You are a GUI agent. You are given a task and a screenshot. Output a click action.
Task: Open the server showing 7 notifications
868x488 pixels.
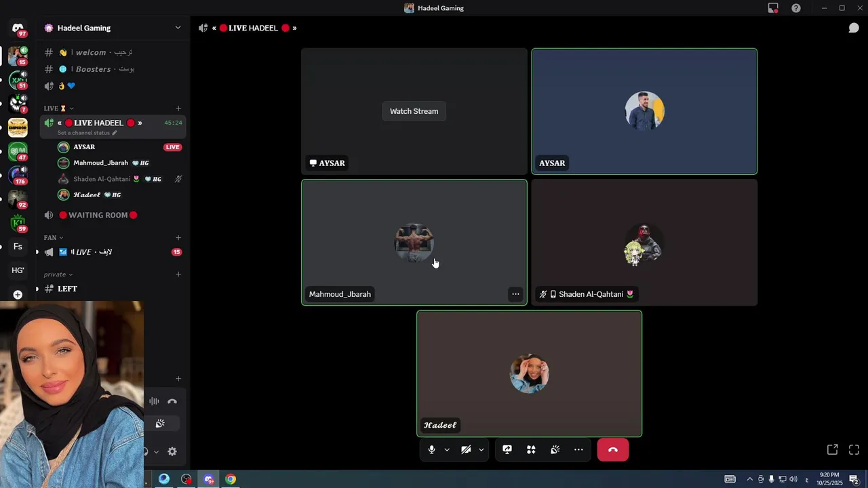[x=18, y=104]
